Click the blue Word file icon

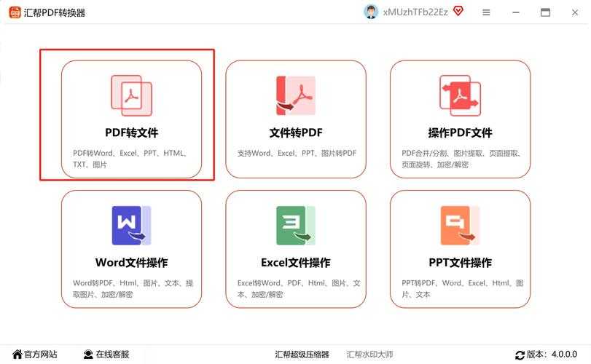[x=131, y=226]
